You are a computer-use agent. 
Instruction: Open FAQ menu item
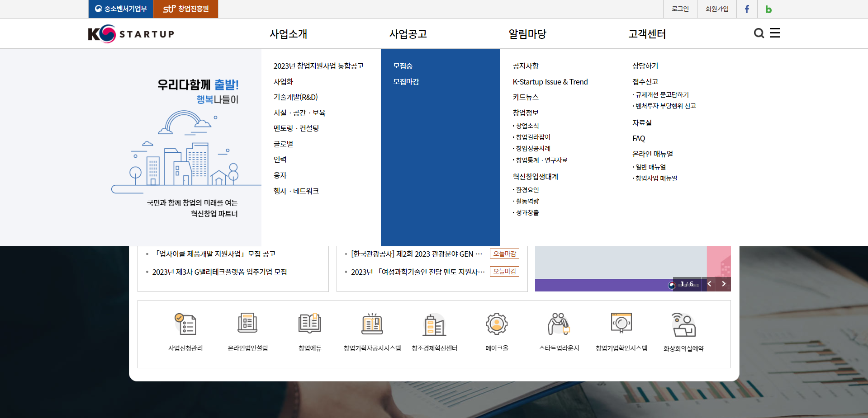point(639,139)
